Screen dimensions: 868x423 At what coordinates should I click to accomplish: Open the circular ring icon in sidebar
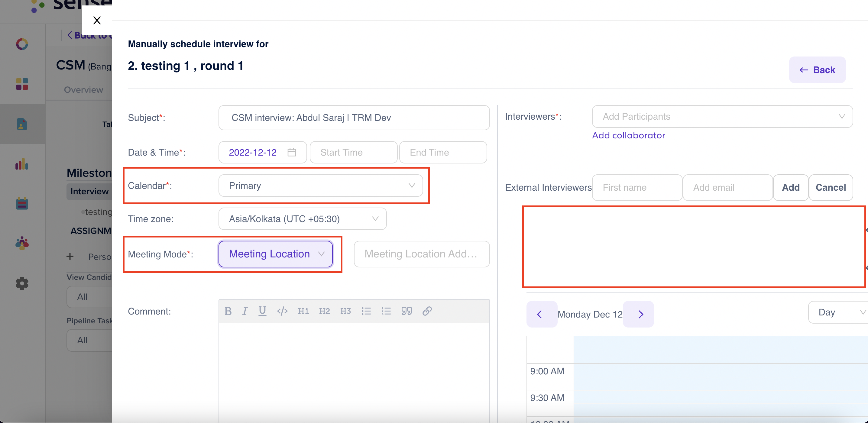22,44
